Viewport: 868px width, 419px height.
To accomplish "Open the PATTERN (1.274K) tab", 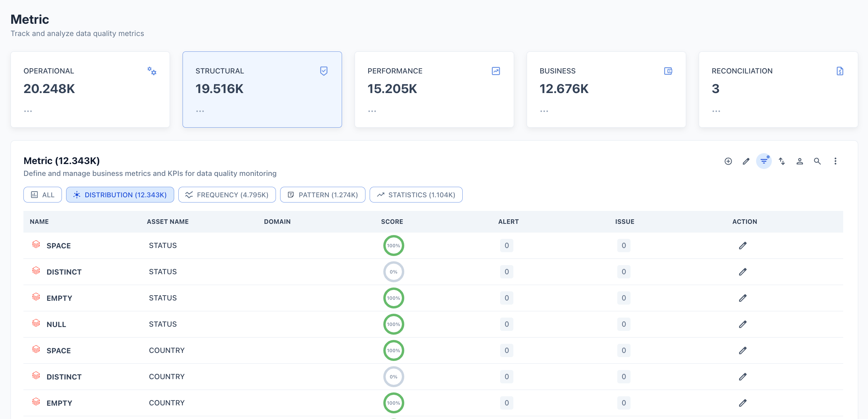I will 323,195.
